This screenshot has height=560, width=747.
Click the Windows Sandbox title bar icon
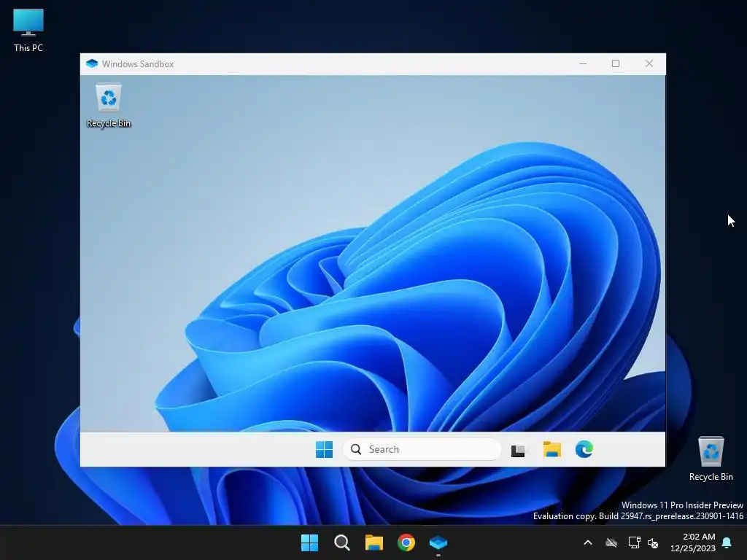tap(92, 64)
